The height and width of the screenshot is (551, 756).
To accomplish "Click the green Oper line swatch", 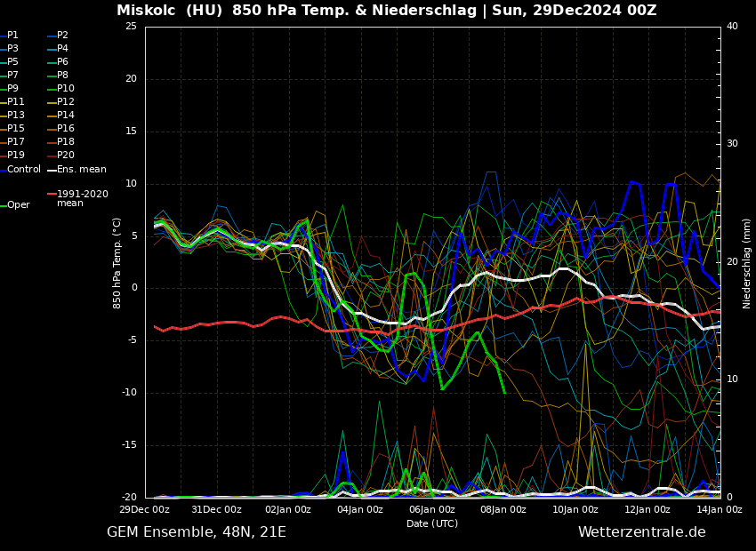I will [x=4, y=205].
